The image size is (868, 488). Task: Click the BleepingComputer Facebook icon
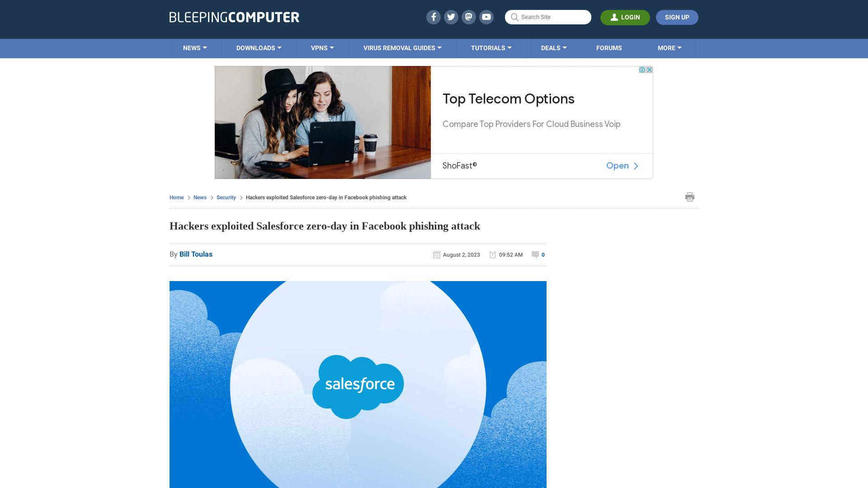point(434,17)
